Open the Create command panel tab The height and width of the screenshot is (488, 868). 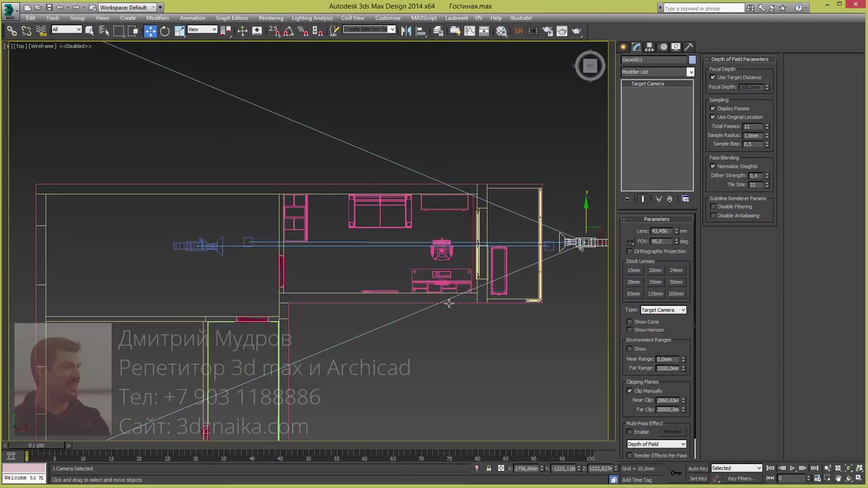(624, 47)
